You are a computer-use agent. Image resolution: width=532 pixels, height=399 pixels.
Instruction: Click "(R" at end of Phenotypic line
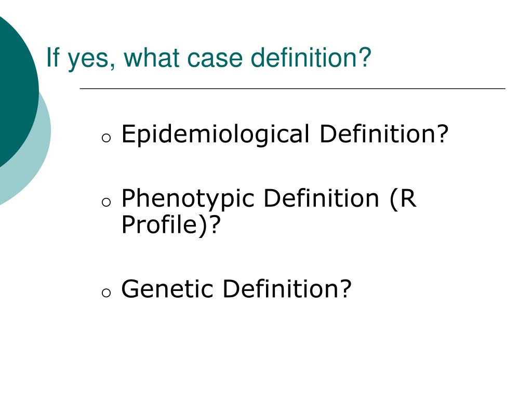[403, 199]
